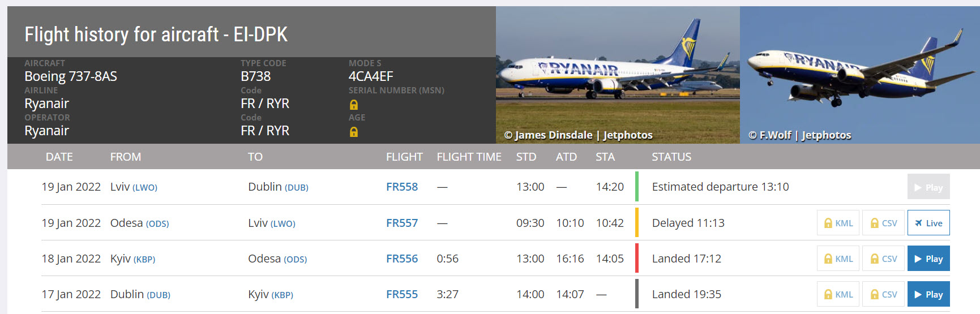Download KML for flight FR557
The width and height of the screenshot is (980, 314).
point(838,223)
